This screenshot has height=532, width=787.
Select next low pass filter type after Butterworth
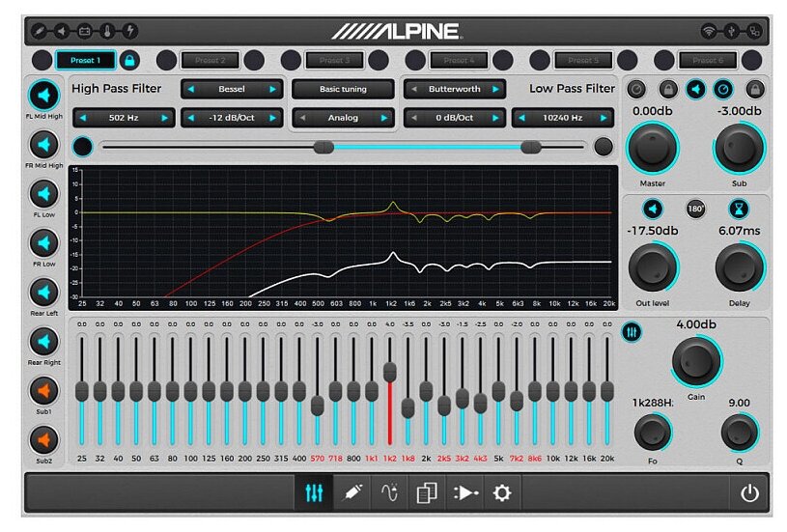coord(495,90)
